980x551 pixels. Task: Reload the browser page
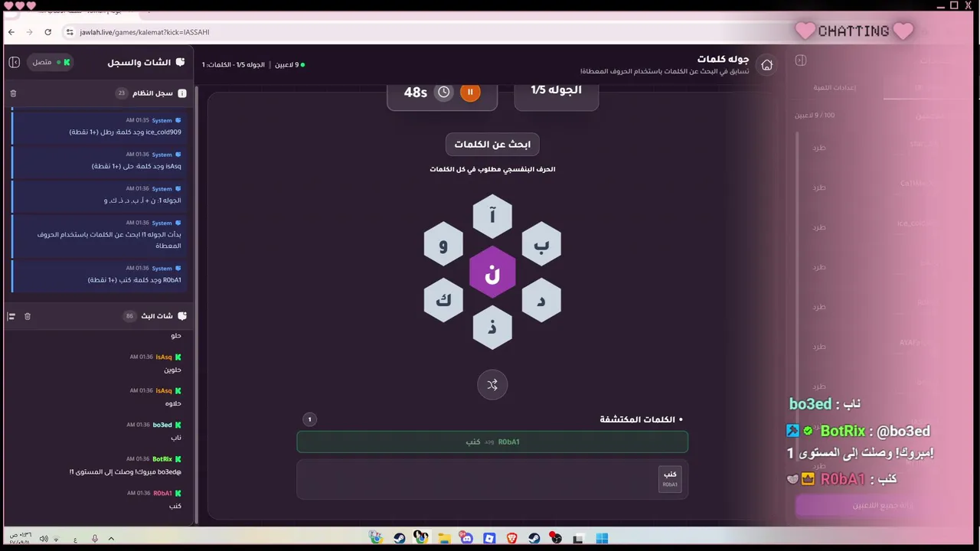[48, 32]
